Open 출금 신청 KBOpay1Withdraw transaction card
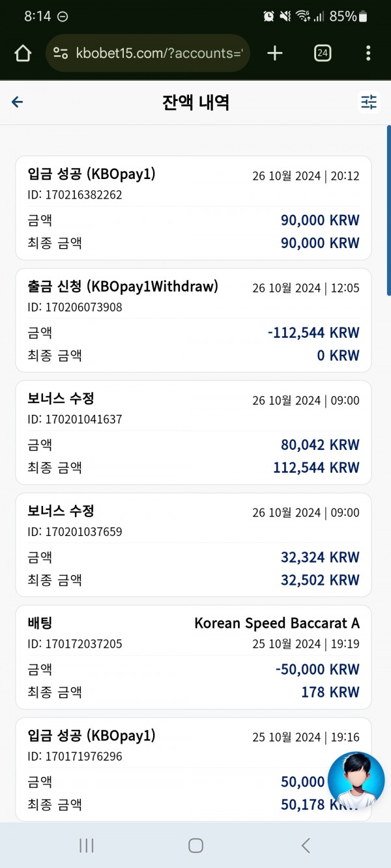The width and height of the screenshot is (391, 868). (x=194, y=320)
